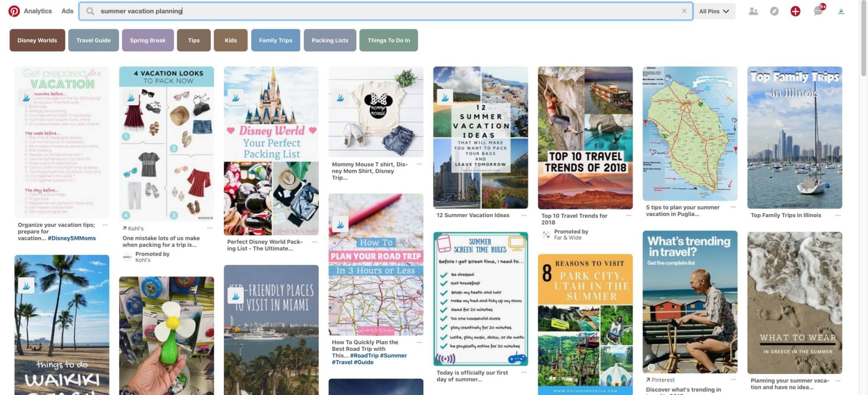Click avatar badge on Get prepared for Vacation pin
The image size is (868, 395).
(26, 98)
